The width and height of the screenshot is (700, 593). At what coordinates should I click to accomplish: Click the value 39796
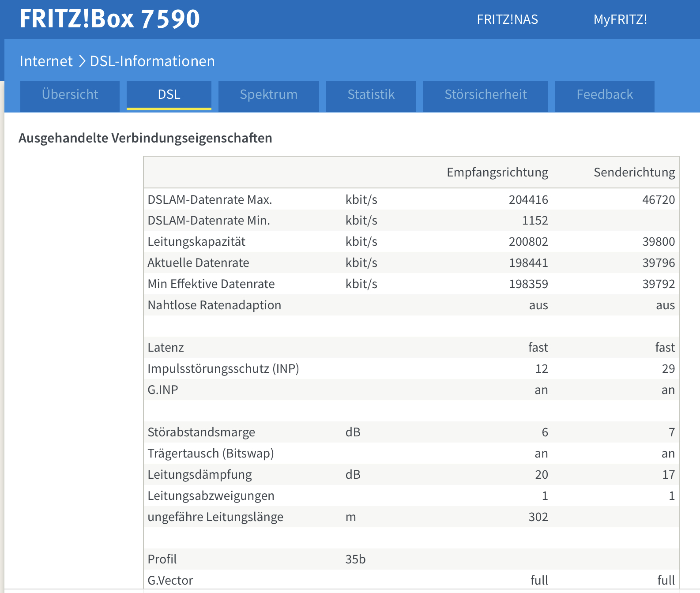pos(659,263)
